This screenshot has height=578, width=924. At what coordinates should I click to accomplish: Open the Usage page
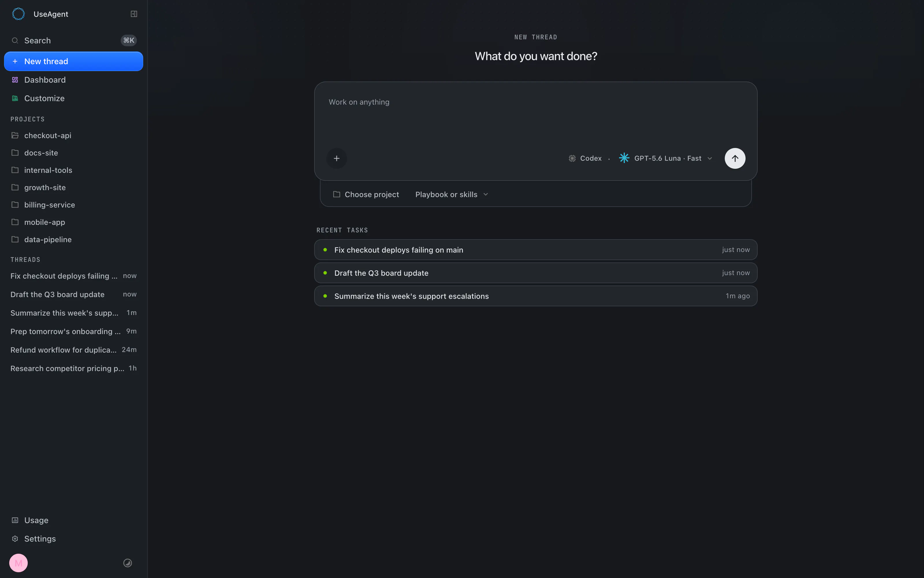pos(73,520)
